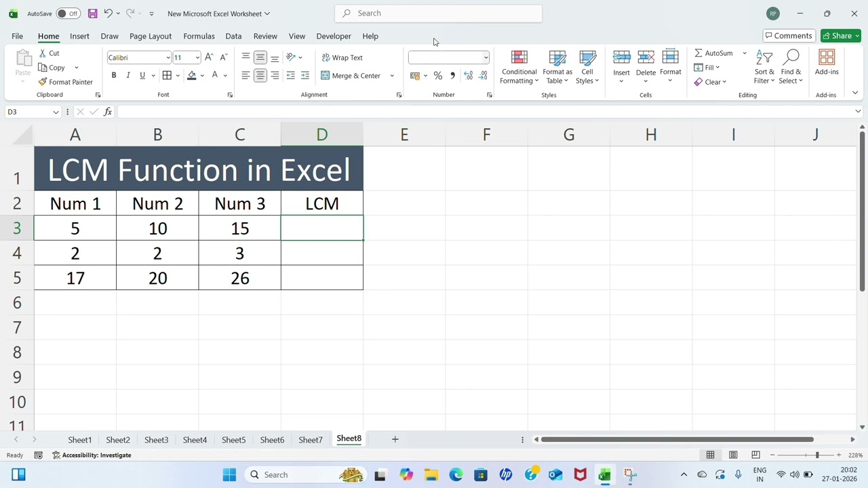Viewport: 868px width, 488px height.
Task: Apply Comma Style number format
Action: coord(452,76)
